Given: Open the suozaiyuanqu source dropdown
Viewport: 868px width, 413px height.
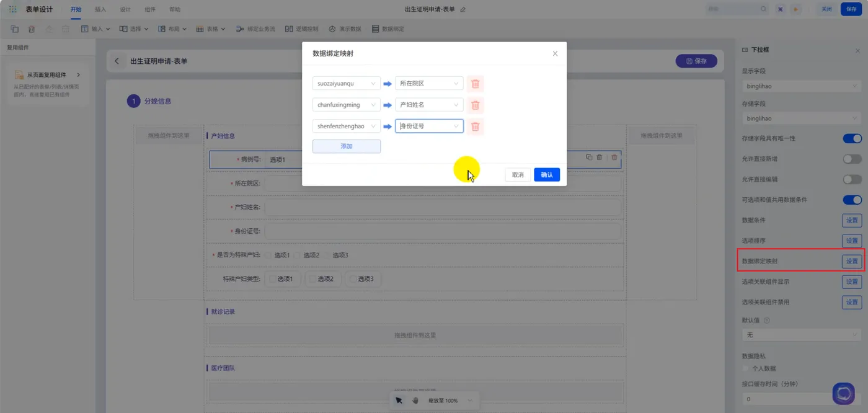Looking at the screenshot, I should [x=346, y=84].
